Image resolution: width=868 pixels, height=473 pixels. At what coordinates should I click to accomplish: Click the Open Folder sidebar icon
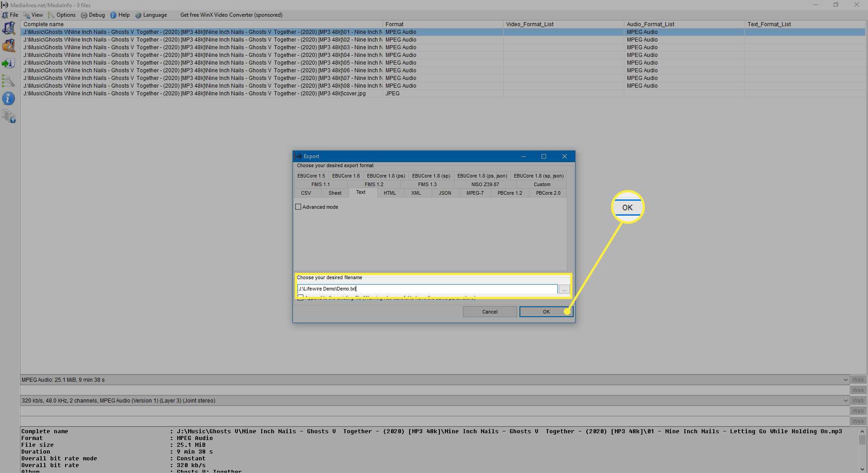[9, 46]
